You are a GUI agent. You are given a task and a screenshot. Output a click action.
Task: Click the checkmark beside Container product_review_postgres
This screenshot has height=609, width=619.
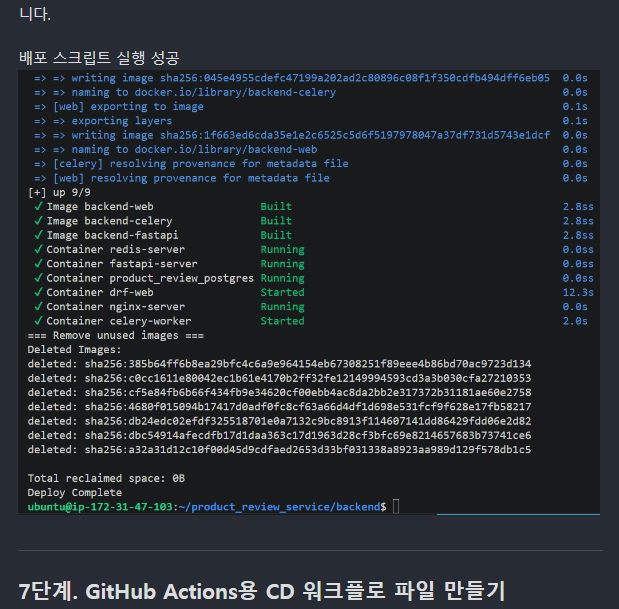(x=38, y=278)
